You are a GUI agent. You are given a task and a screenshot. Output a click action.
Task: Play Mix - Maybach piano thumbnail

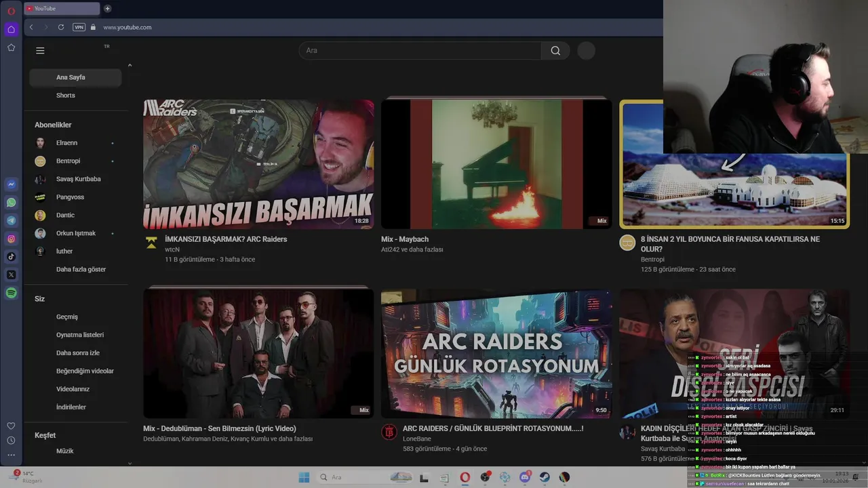(496, 164)
